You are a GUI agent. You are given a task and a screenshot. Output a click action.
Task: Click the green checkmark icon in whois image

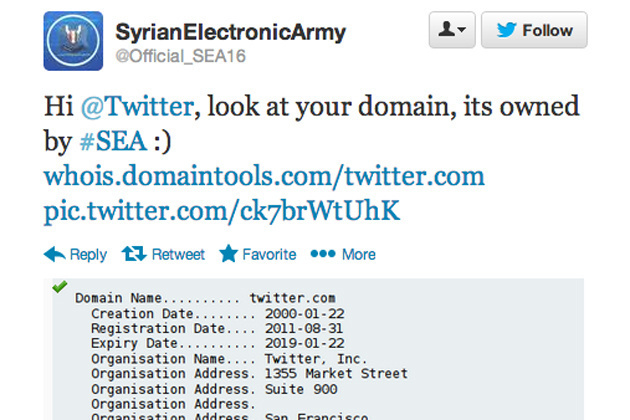point(59,287)
